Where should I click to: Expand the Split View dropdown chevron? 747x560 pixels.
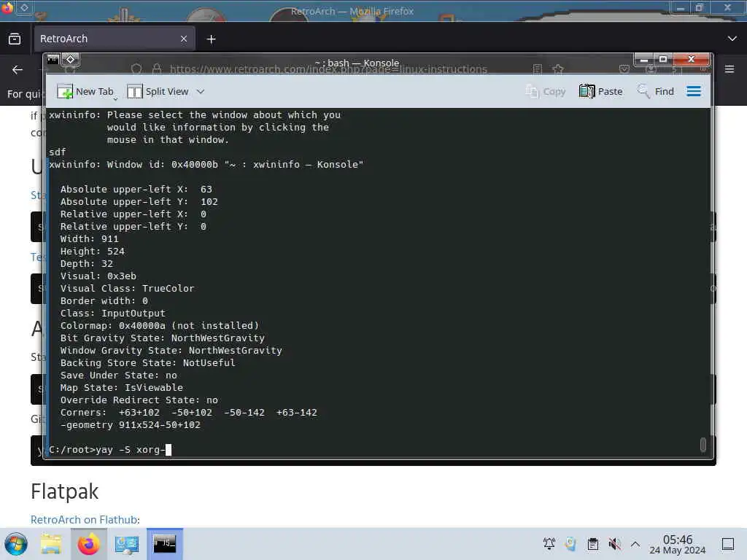click(201, 91)
